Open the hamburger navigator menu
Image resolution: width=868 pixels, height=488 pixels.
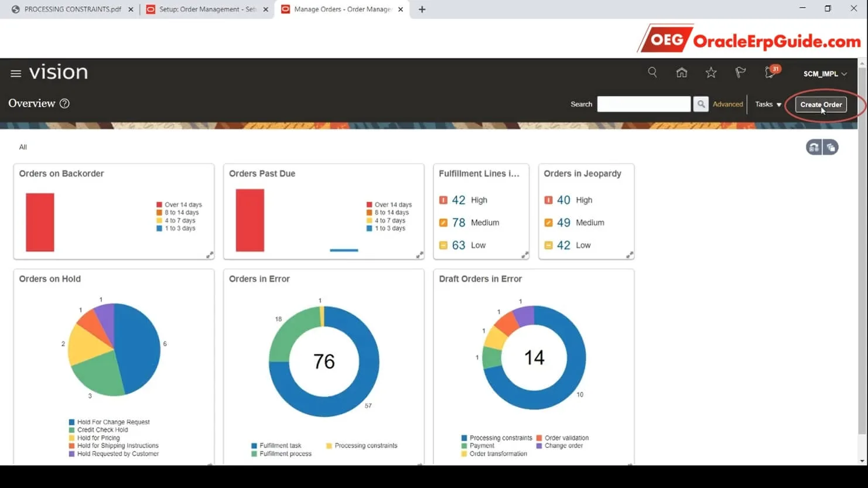16,73
